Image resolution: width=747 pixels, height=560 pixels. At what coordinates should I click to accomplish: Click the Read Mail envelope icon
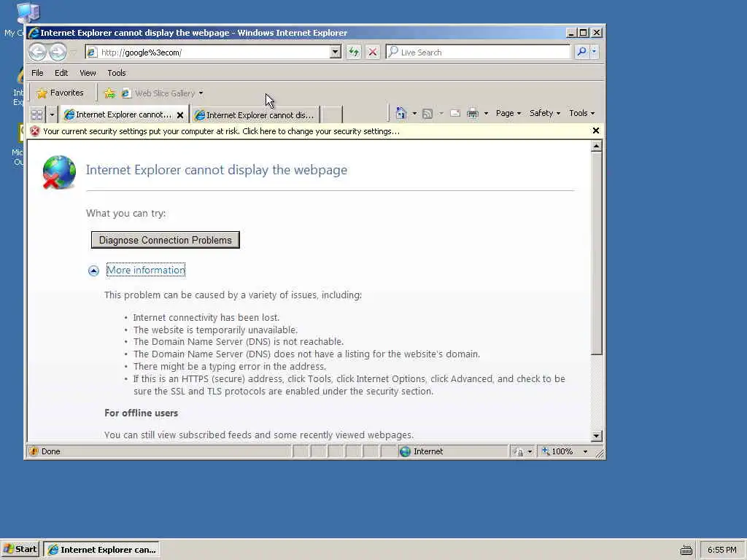coord(455,113)
